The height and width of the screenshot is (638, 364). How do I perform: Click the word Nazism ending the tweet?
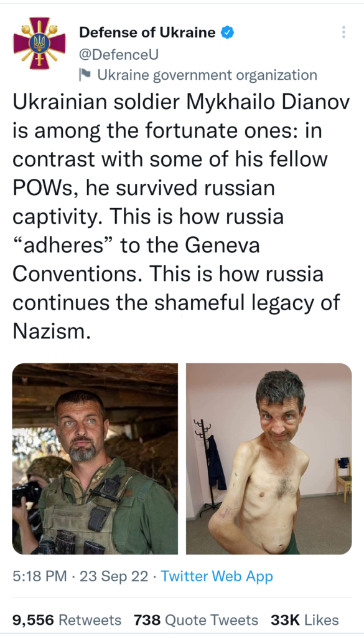tap(51, 331)
